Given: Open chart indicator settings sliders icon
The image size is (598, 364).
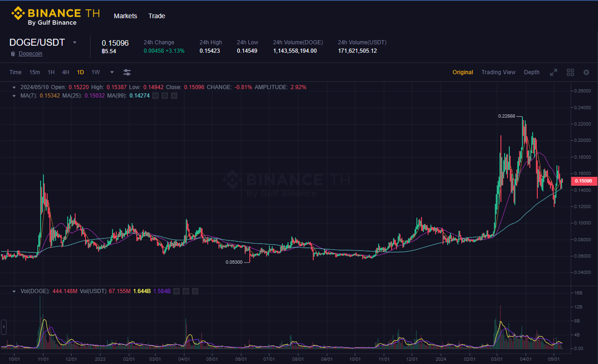Looking at the screenshot, I should pyautogui.click(x=127, y=72).
